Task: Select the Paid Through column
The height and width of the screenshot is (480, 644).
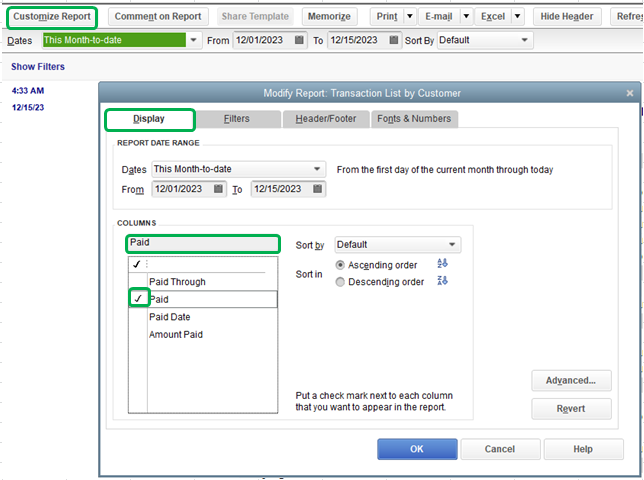Action: (177, 282)
